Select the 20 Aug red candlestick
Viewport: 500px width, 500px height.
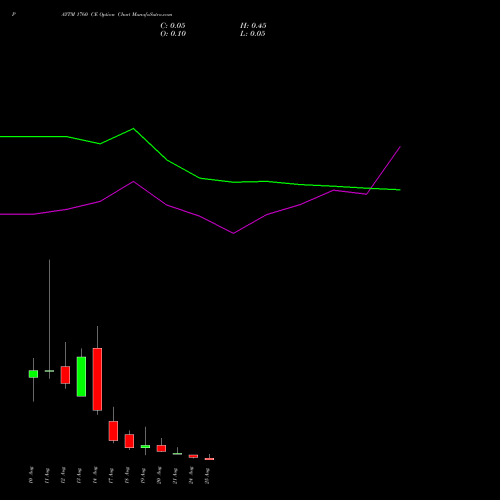pyautogui.click(x=161, y=448)
